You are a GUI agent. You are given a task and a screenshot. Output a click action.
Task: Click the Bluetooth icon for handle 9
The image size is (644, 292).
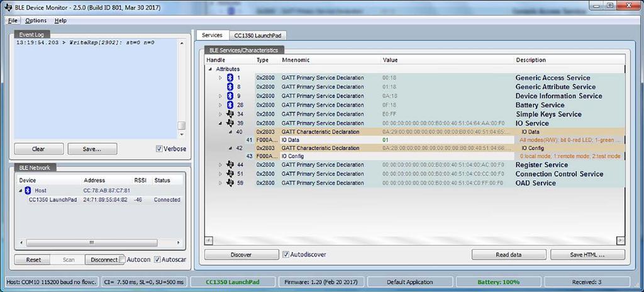[x=230, y=96]
